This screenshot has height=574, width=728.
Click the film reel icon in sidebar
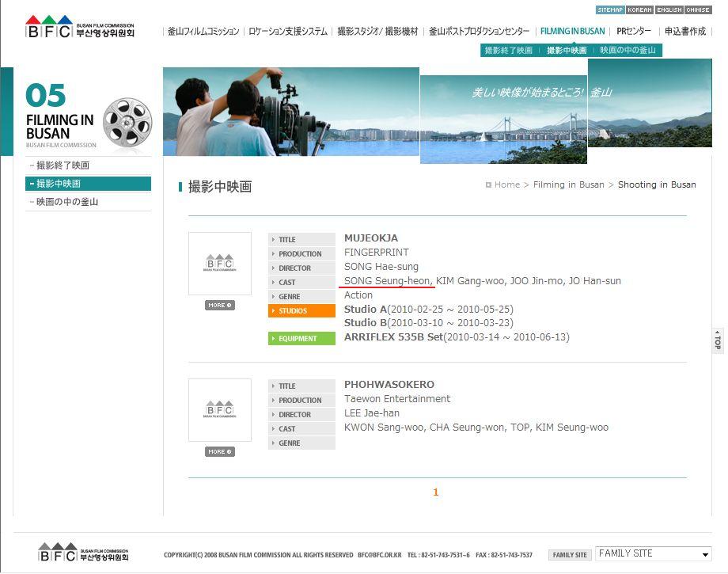pyautogui.click(x=127, y=122)
